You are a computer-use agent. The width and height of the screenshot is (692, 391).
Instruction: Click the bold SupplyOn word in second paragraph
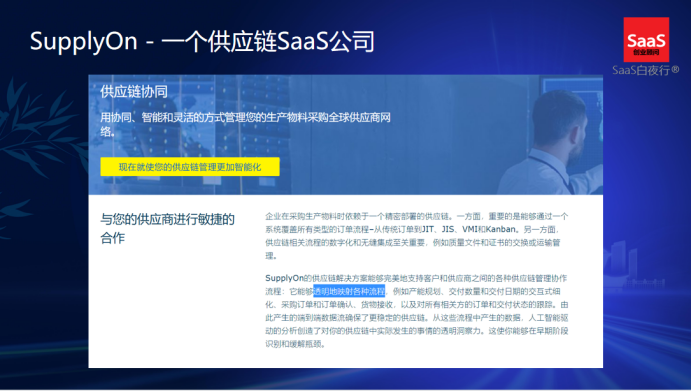pos(284,278)
